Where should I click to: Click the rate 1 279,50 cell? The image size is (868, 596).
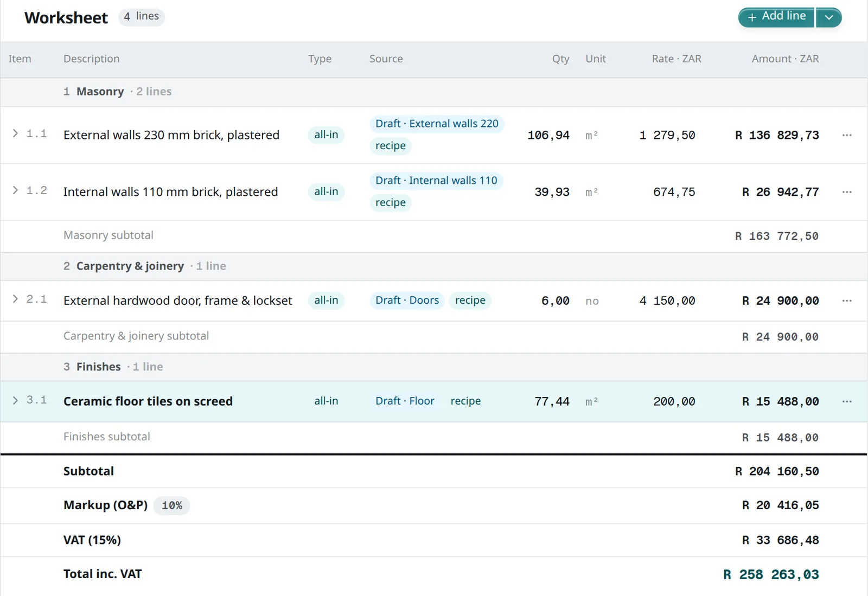(x=667, y=135)
